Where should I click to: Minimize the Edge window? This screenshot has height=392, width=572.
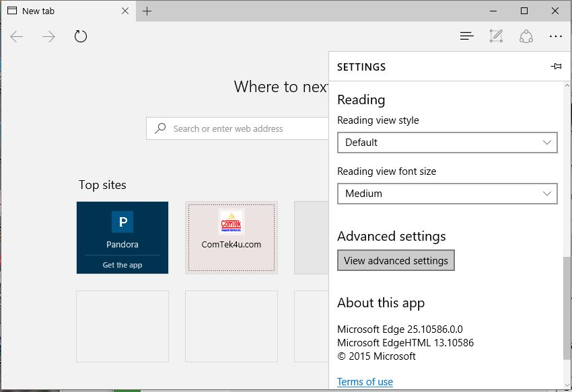(x=493, y=11)
